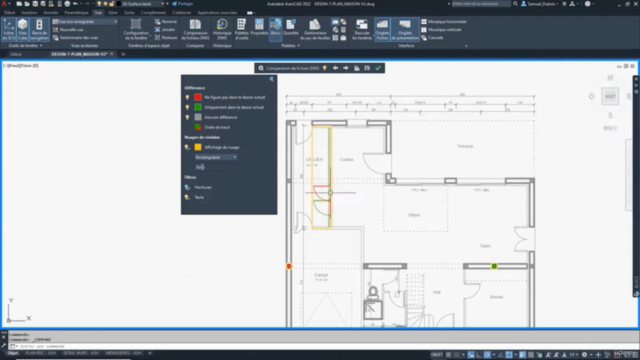This screenshot has height=360, width=640.
Task: Open the status bar settings gear
Action: (584, 355)
